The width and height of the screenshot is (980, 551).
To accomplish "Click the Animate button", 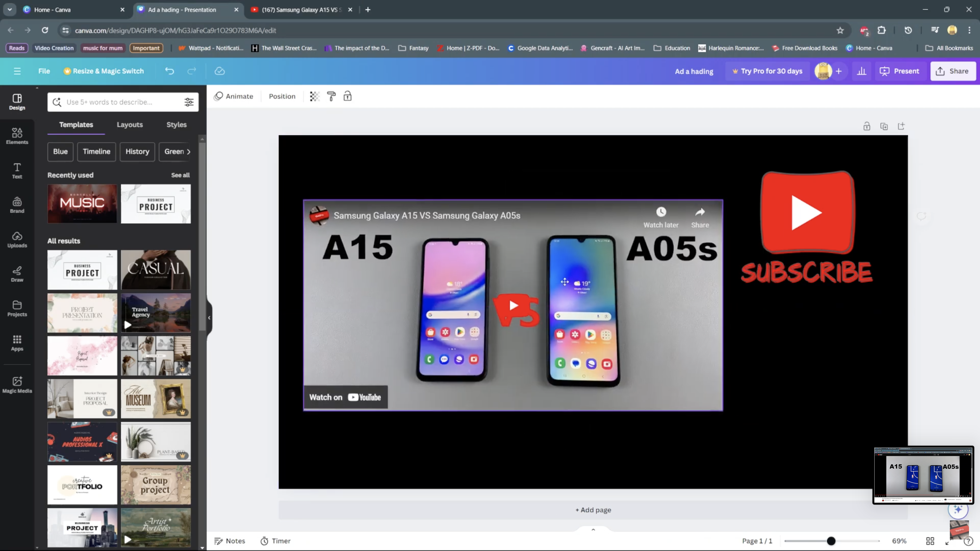I will click(x=234, y=96).
